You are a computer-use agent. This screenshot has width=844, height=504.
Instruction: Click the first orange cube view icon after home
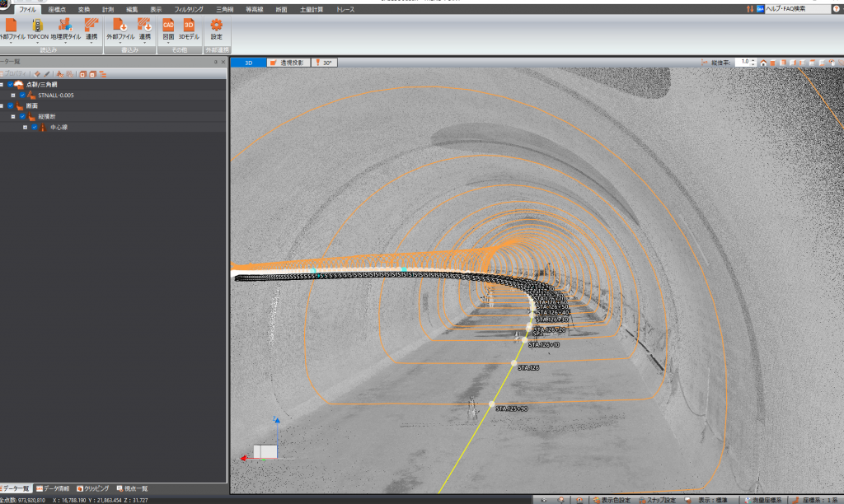coord(773,63)
